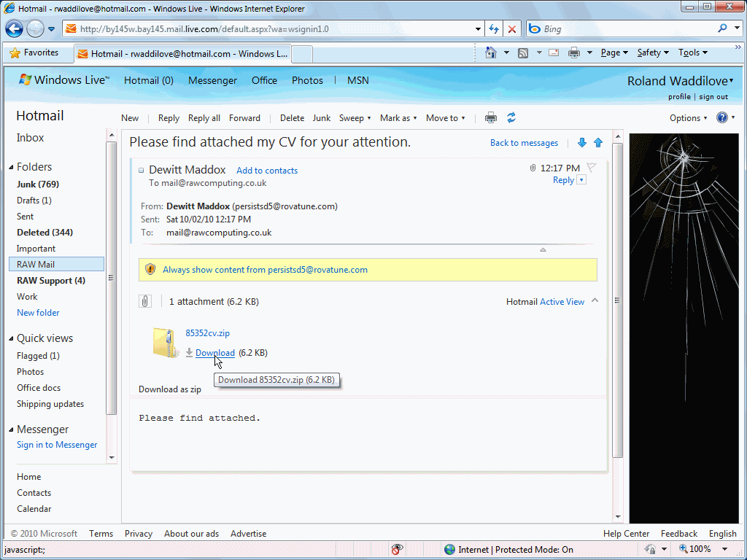Click the blue refresh arrows icon

(x=511, y=117)
